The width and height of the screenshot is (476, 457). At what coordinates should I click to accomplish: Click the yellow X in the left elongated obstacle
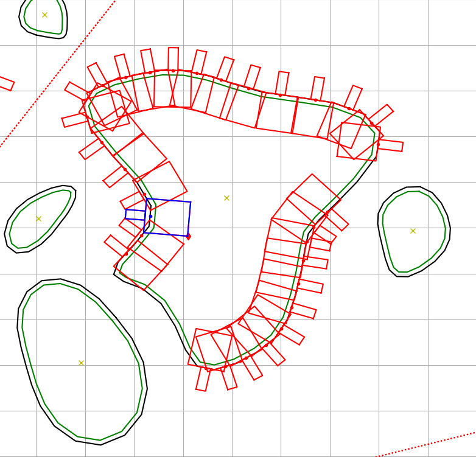tap(38, 219)
